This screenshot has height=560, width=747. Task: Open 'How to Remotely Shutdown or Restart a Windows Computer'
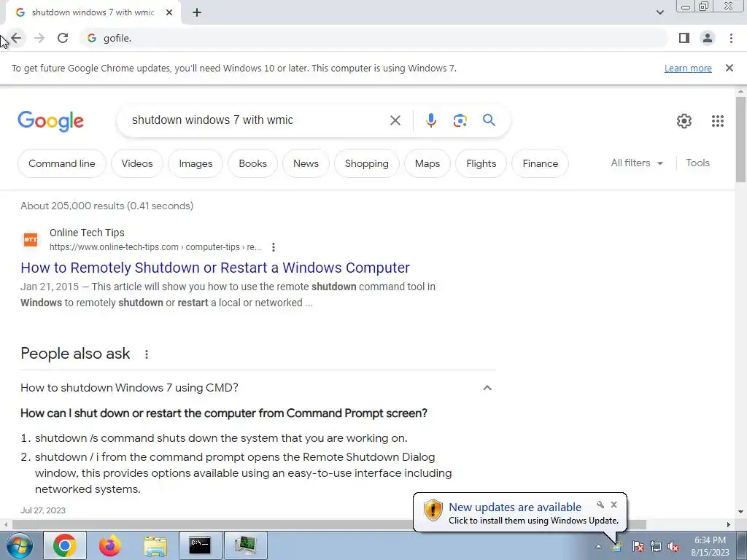pyautogui.click(x=215, y=268)
